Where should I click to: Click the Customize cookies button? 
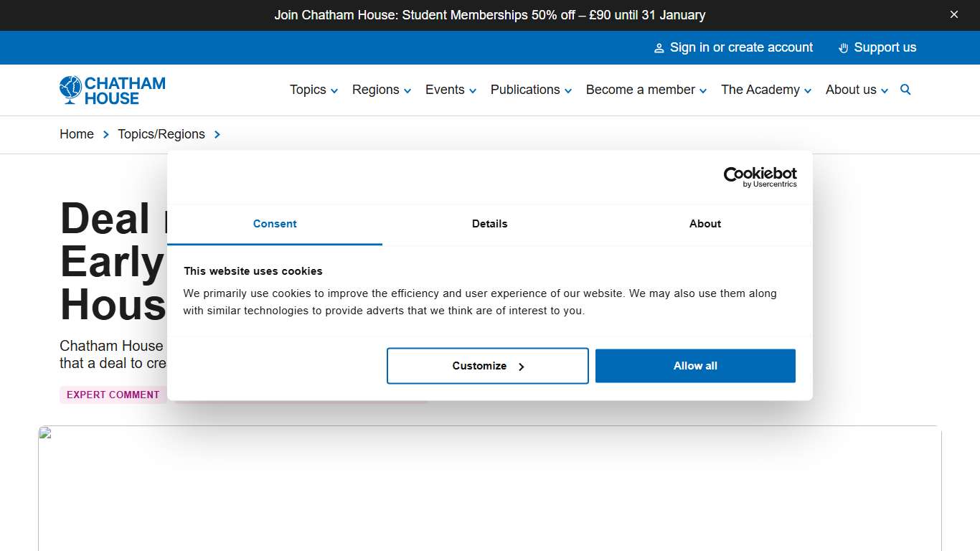point(488,366)
